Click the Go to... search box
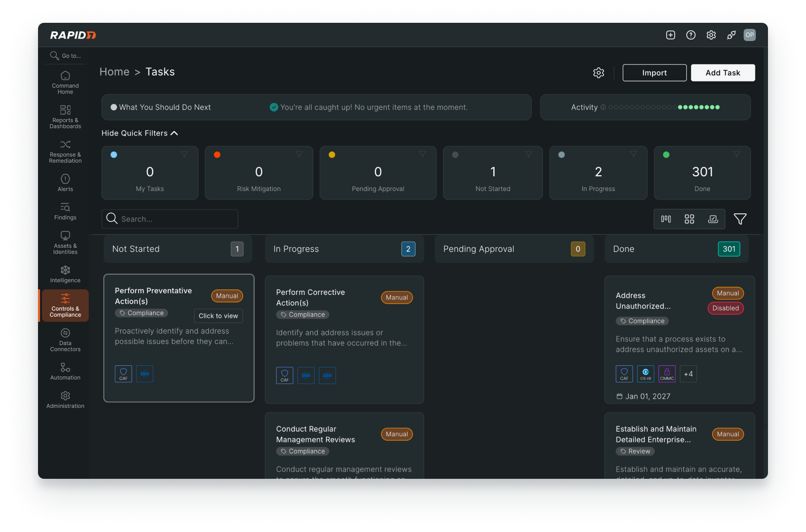The height and width of the screenshot is (532, 806). (65, 56)
